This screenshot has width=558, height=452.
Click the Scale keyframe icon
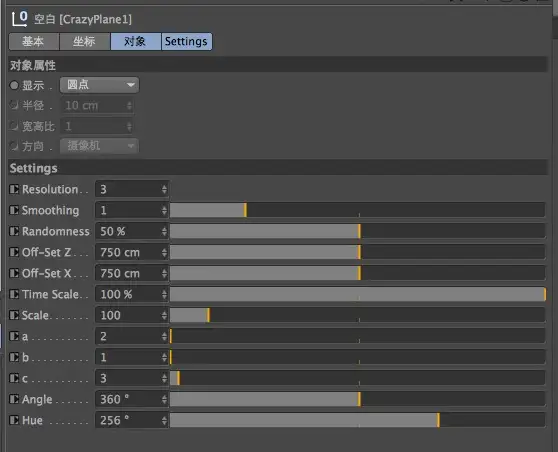point(14,315)
